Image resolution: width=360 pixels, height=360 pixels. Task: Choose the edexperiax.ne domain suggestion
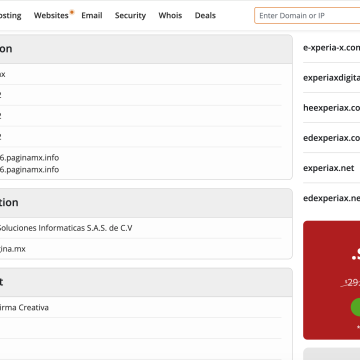(x=331, y=198)
